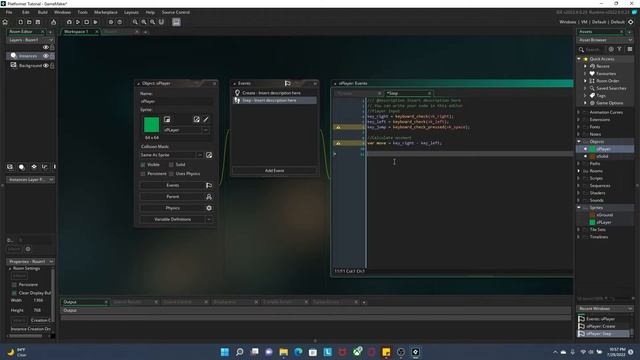Viewport: 640px width, 360px height.
Task: Enable the Uses Physics checkbox
Action: 171,174
